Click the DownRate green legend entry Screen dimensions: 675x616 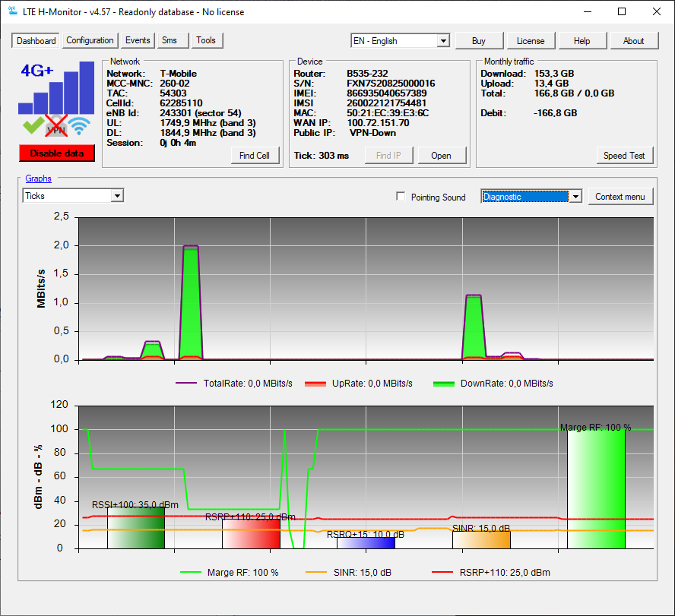click(493, 384)
